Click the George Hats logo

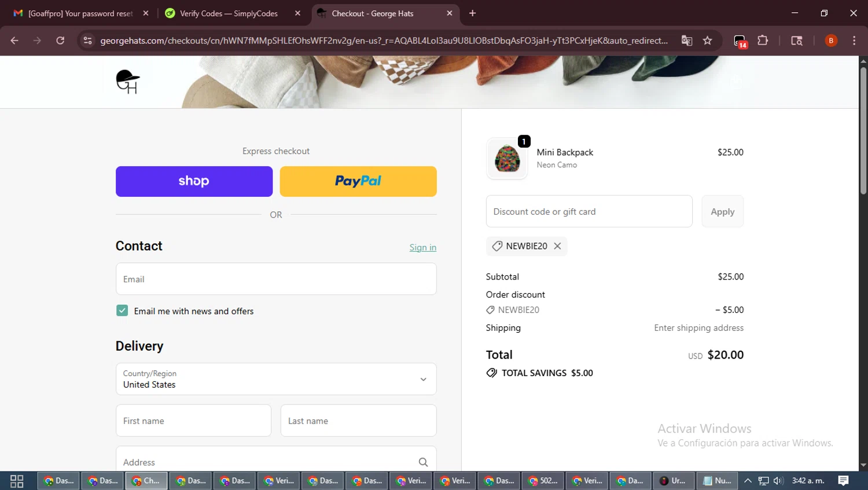(128, 82)
